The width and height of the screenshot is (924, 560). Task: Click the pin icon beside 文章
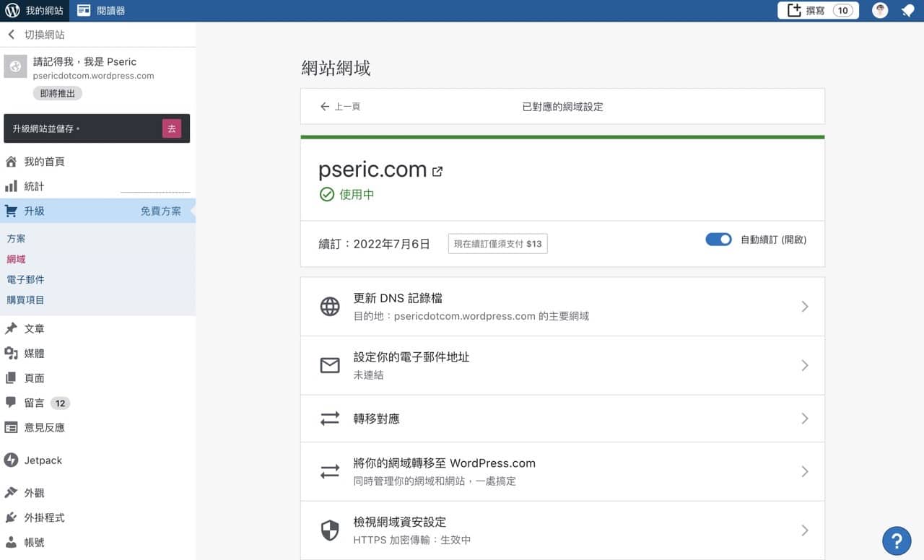pyautogui.click(x=11, y=328)
